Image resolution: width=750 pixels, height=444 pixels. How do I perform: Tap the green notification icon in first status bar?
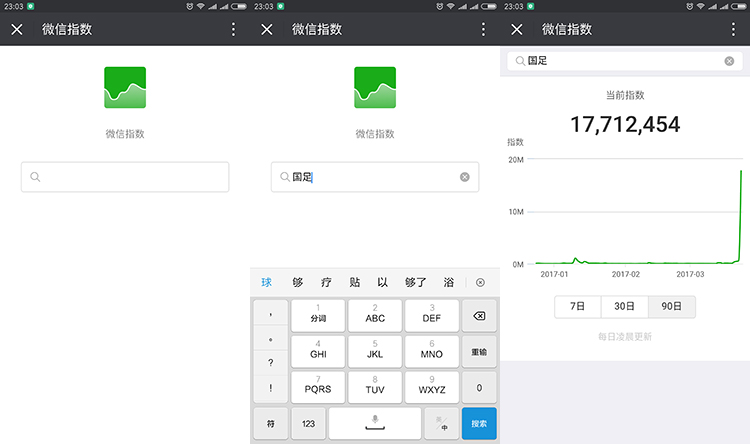tap(31, 6)
